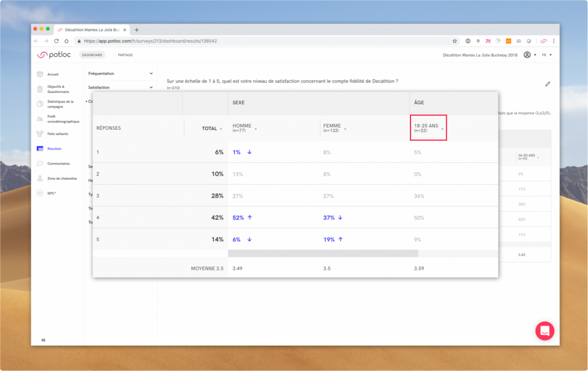Image resolution: width=588 pixels, height=371 pixels.
Task: Click the RÉPONSES column header
Action: (109, 128)
